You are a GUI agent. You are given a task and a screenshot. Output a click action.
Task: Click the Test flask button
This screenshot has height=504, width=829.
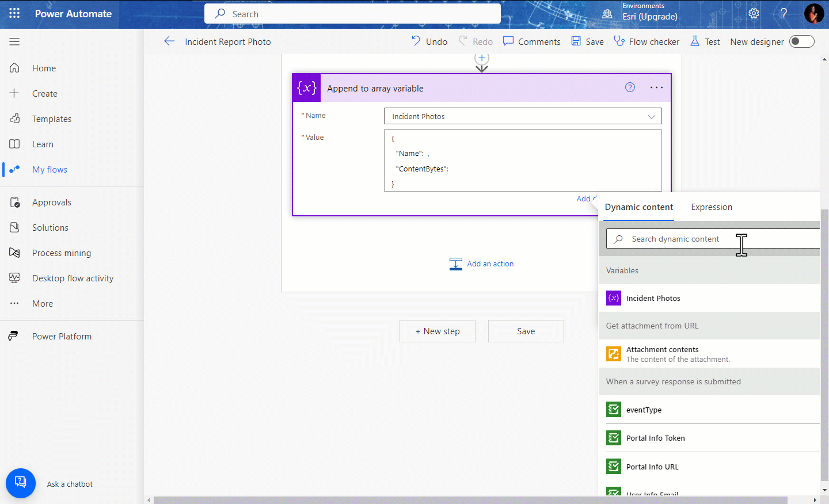(705, 41)
